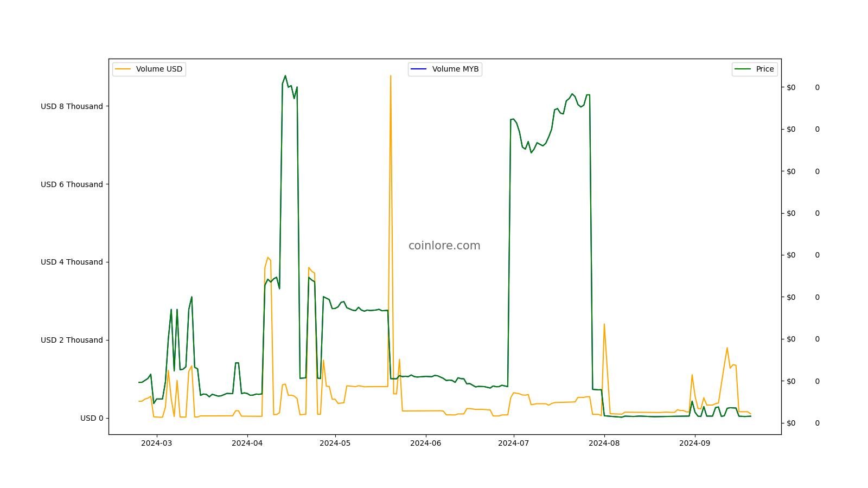Viewport: 868px width, 488px height.
Task: Click the 2024-07 date tick label
Action: pyautogui.click(x=514, y=442)
